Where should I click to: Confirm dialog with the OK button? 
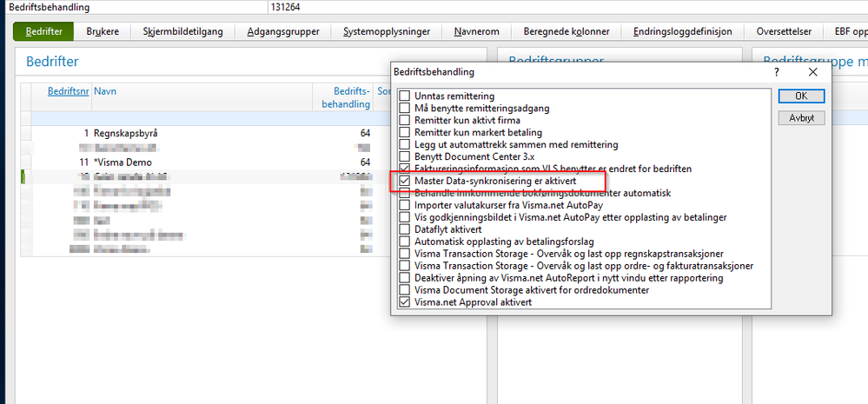[801, 96]
